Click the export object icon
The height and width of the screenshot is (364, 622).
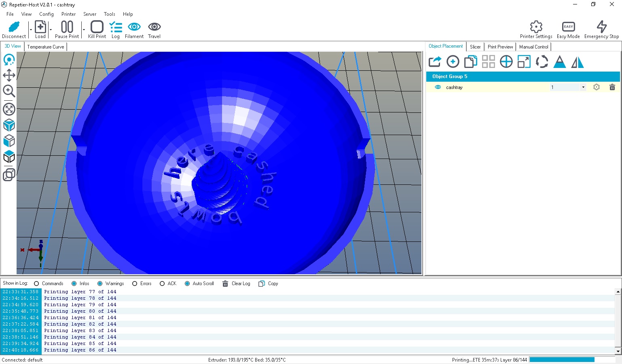click(x=435, y=62)
